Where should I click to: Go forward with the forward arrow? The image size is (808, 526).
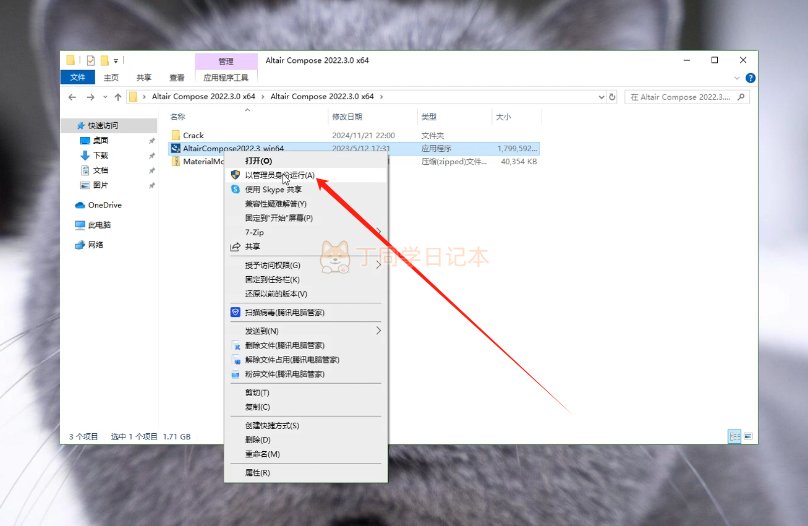tap(90, 97)
